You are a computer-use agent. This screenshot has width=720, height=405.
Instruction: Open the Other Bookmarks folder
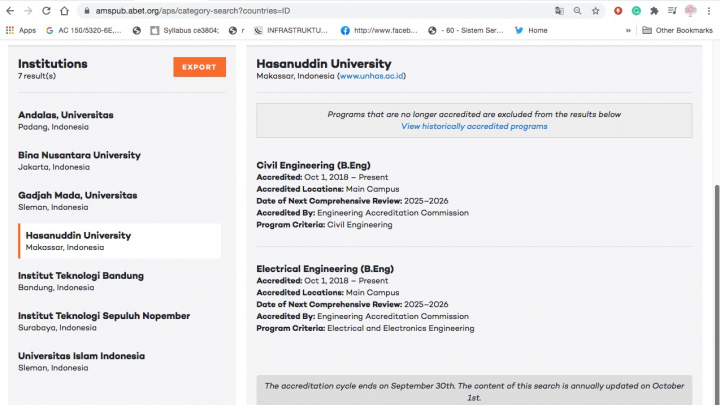[x=677, y=30]
